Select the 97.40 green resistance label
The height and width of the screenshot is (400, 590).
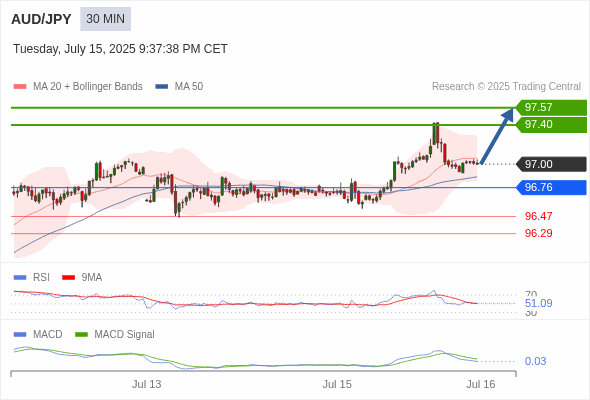(x=551, y=125)
